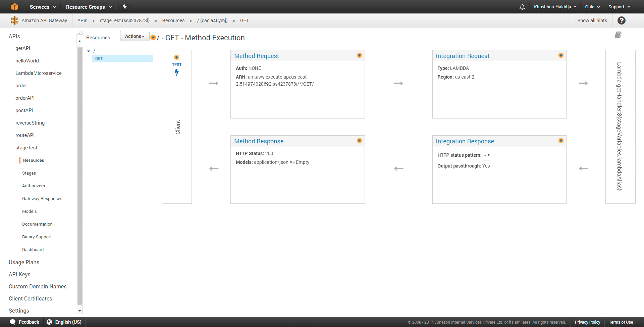Viewport: 644px width, 327px height.
Task: Click the AWS home cube icon
Action: click(x=15, y=7)
